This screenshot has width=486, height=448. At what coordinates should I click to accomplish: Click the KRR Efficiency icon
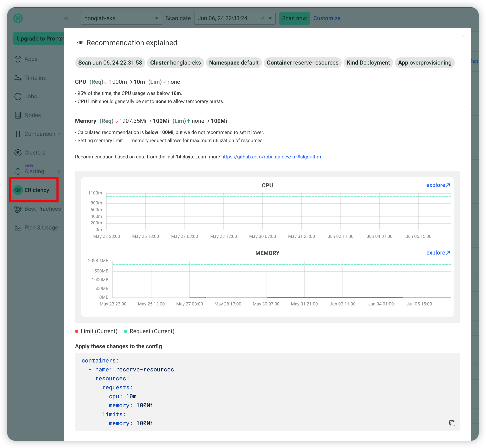(x=18, y=190)
